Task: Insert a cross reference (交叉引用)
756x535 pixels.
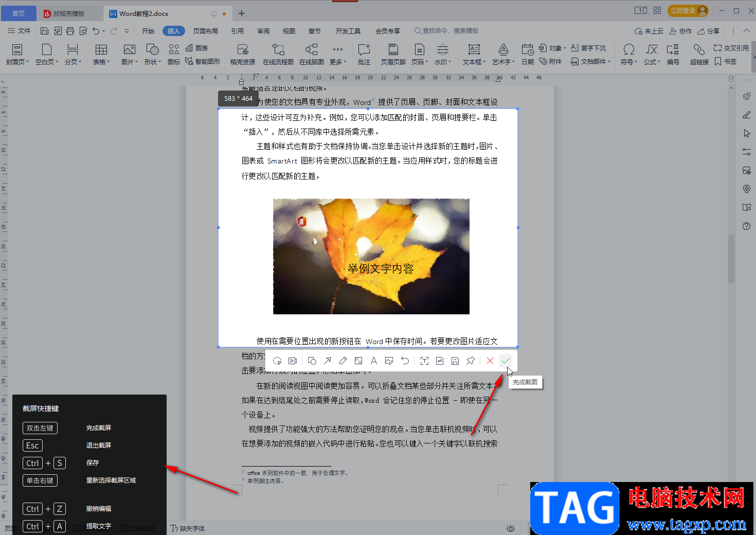Action: coord(731,48)
